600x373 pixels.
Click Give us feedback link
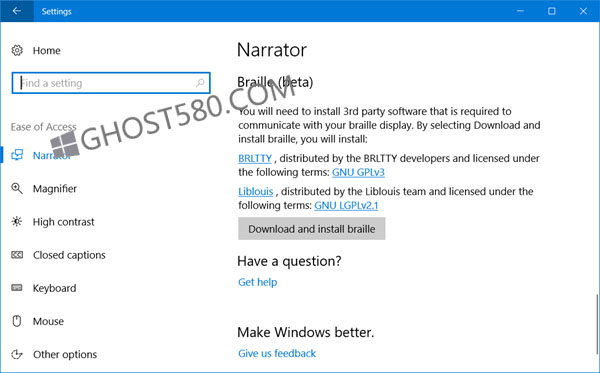coord(277,353)
